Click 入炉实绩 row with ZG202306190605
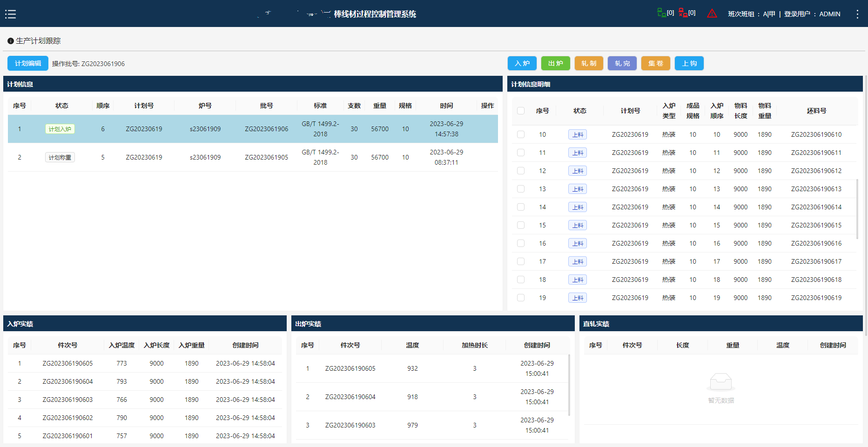Screen dimensions: 868x447 tap(145, 363)
